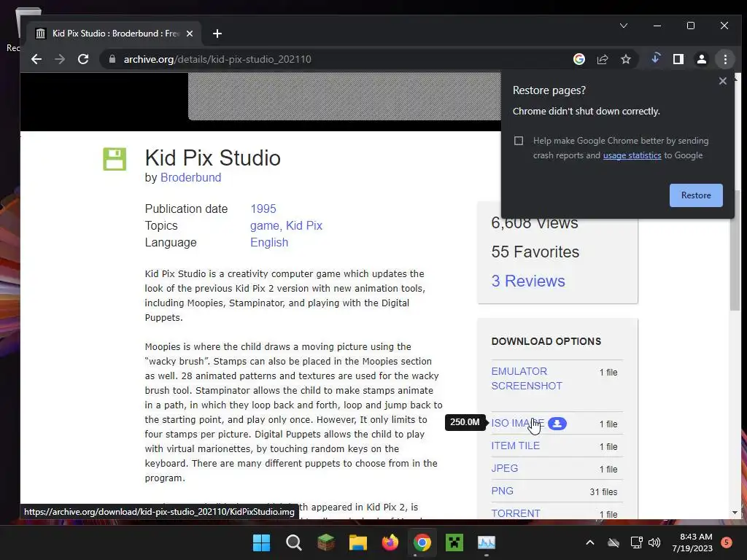
Task: Open network status tray icon
Action: [636, 542]
